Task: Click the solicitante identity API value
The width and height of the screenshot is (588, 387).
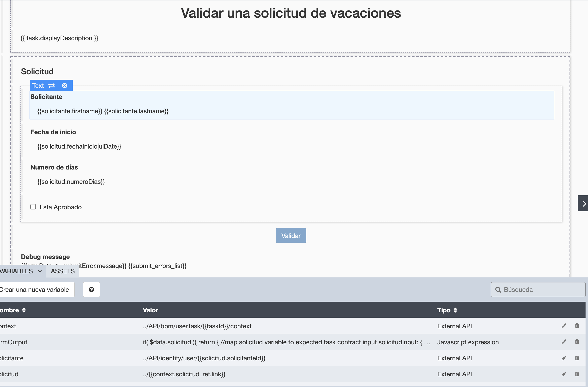Action: (204, 358)
